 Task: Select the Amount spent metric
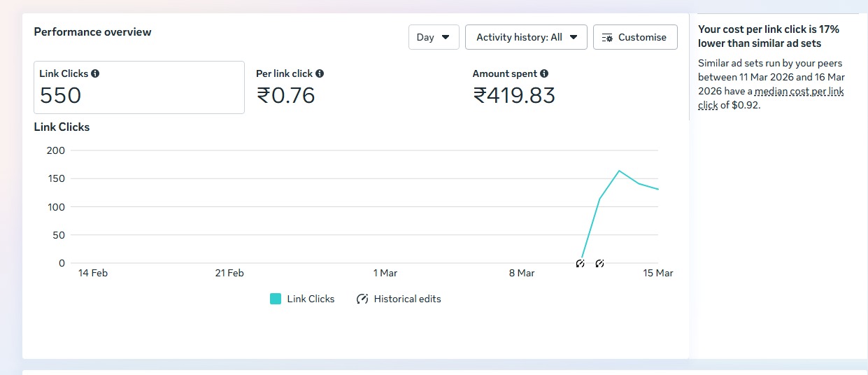pyautogui.click(x=514, y=87)
